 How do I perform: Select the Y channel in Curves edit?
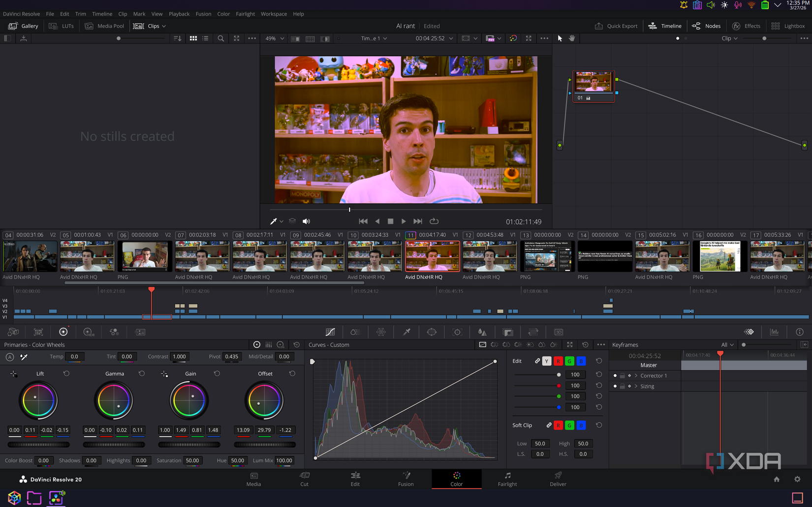coord(546,361)
